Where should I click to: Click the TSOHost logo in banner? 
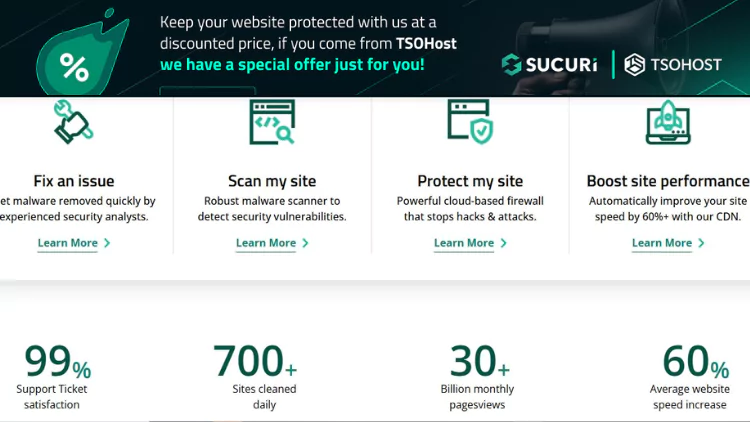(x=672, y=65)
